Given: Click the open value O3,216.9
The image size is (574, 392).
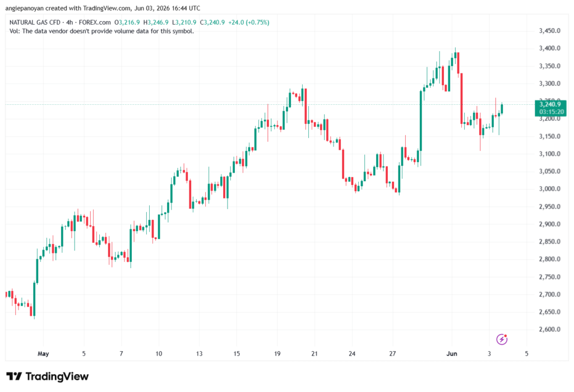Looking at the screenshot, I should coord(127,22).
